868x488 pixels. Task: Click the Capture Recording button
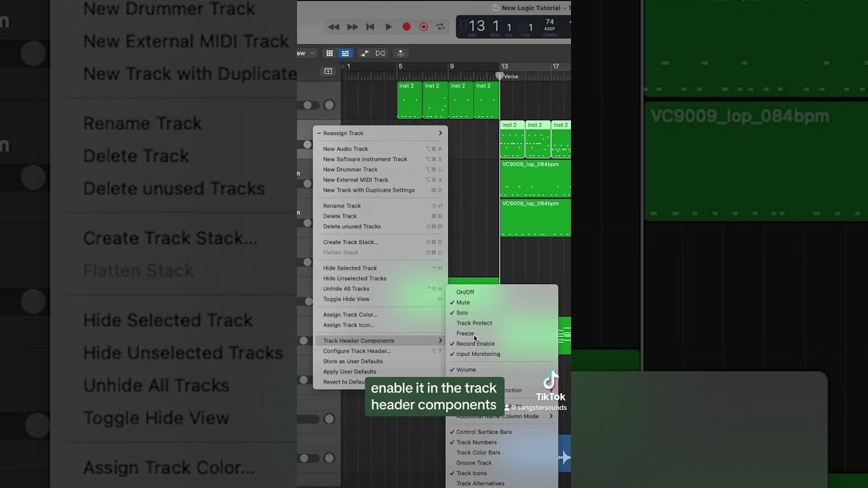[424, 27]
